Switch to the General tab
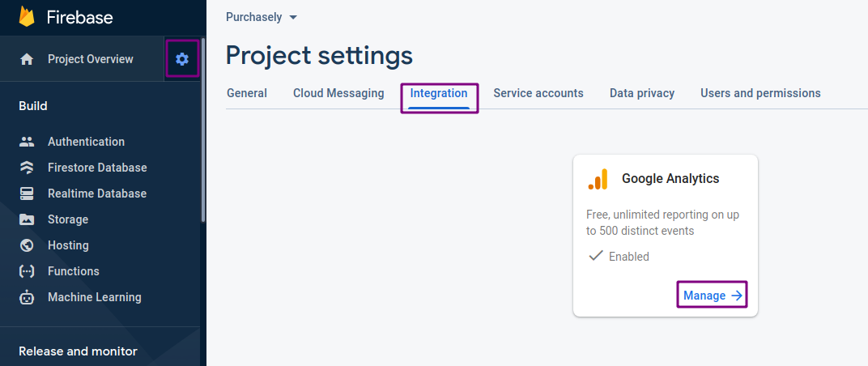 coord(247,93)
